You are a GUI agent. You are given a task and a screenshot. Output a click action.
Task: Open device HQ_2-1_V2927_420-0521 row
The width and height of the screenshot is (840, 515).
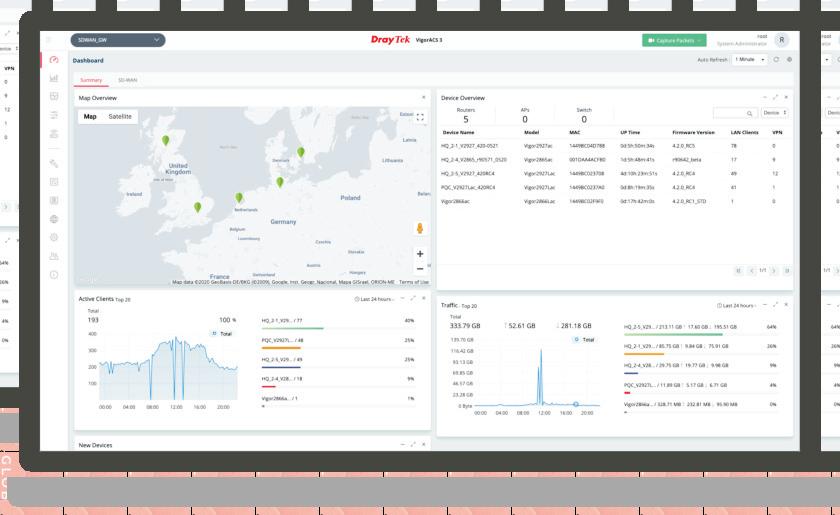click(x=614, y=146)
